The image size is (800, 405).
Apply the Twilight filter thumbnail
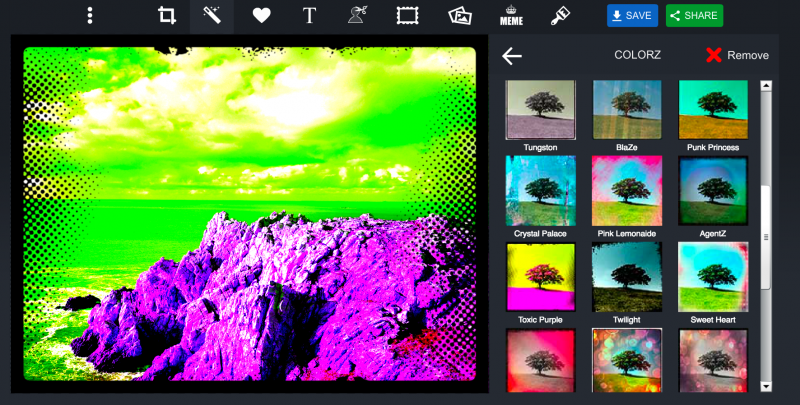coord(627,277)
